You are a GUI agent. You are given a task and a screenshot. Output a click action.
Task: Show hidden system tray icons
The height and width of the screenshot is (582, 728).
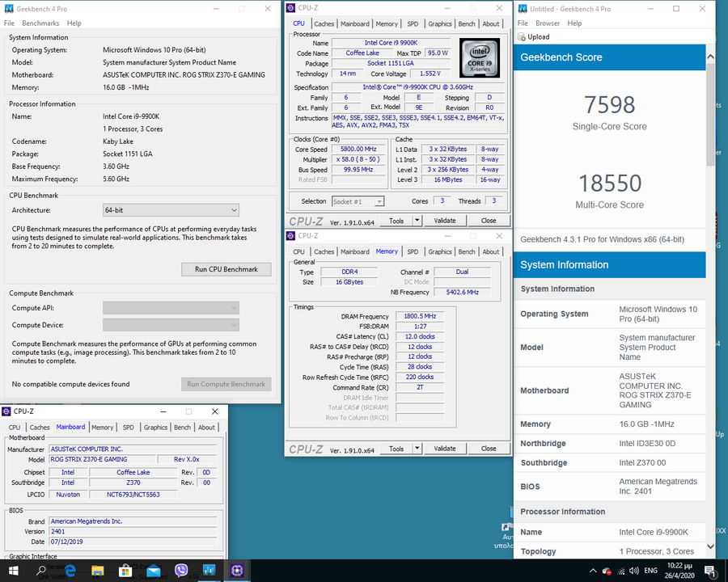(593, 571)
